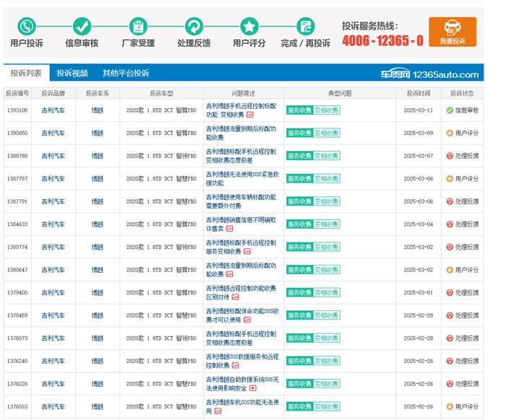This screenshot has height=420, width=505.
Task: Open image icon on complaint 1376240 description
Action: point(235,366)
